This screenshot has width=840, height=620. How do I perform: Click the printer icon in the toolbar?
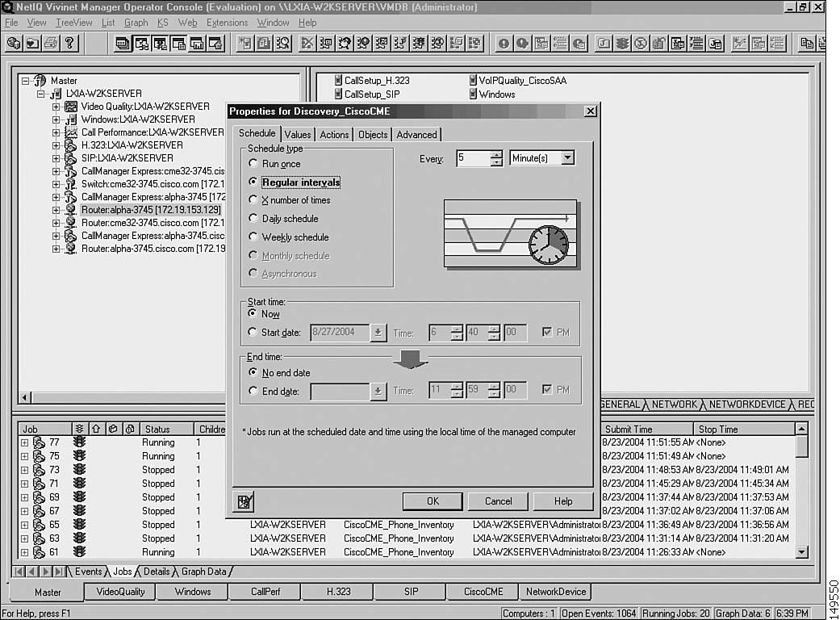click(51, 44)
